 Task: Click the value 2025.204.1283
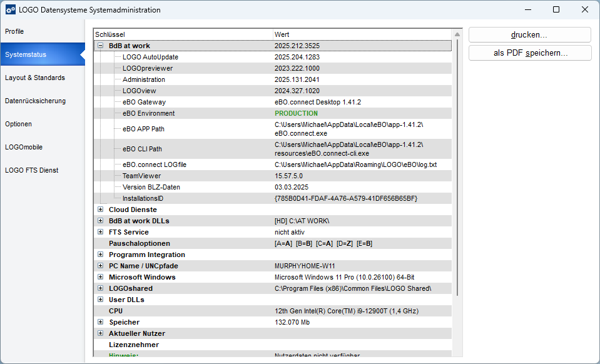click(297, 57)
